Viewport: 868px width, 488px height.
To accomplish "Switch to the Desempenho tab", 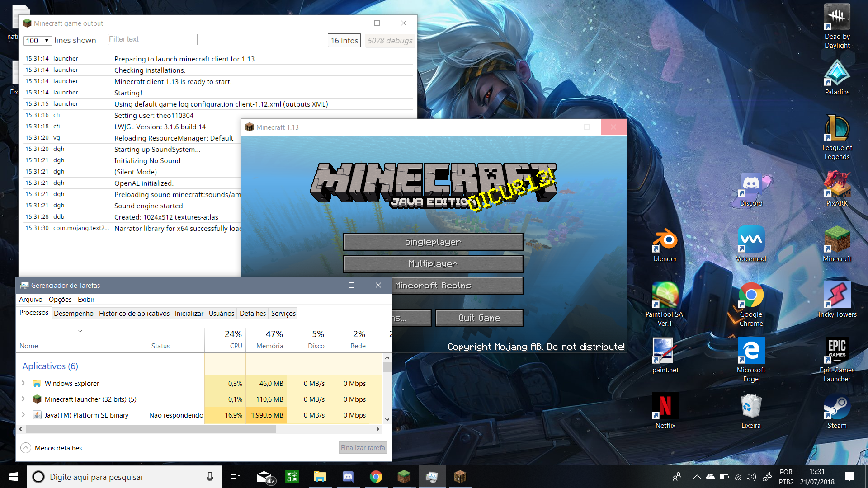I will pos(73,313).
